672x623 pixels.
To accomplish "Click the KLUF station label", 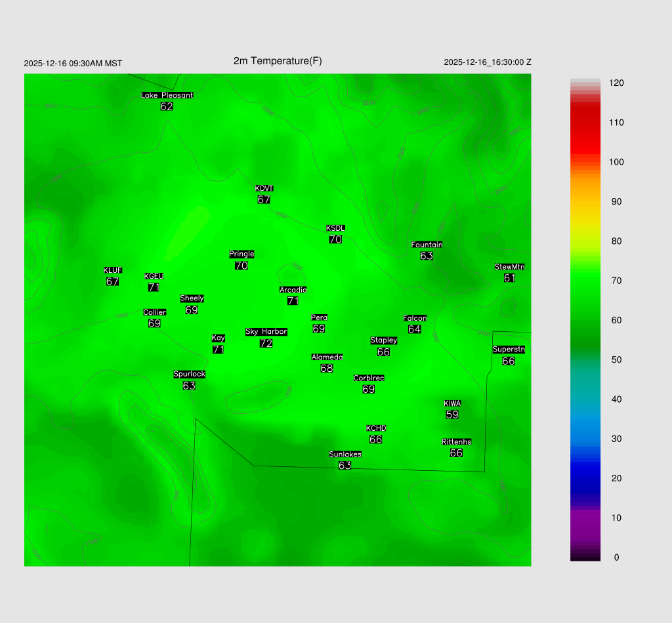I will pos(112,270).
